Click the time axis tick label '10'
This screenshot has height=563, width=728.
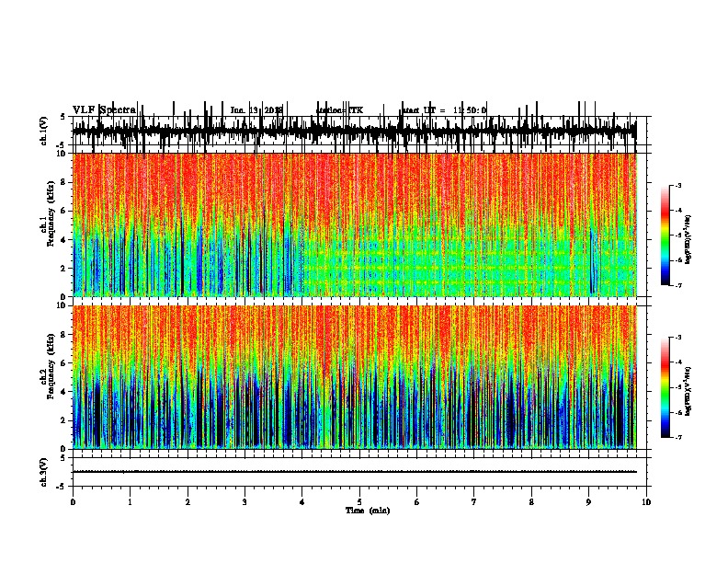(x=646, y=502)
